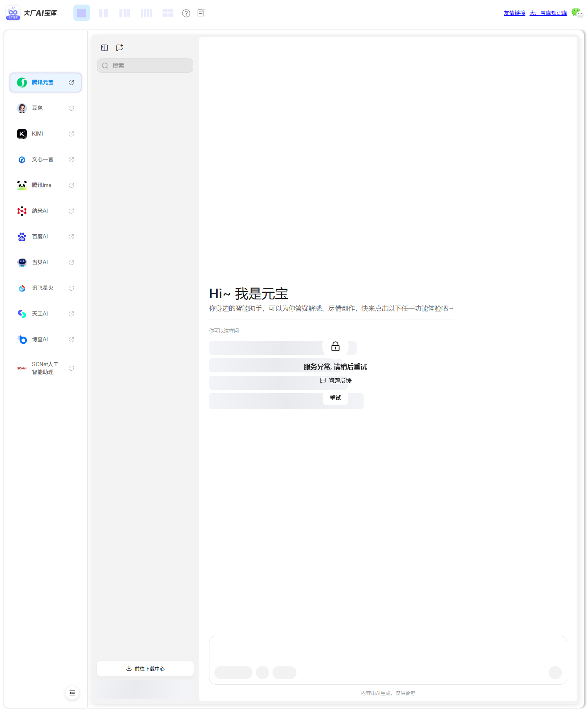Click the lock icon above error message
The height and width of the screenshot is (712, 588).
(335, 346)
